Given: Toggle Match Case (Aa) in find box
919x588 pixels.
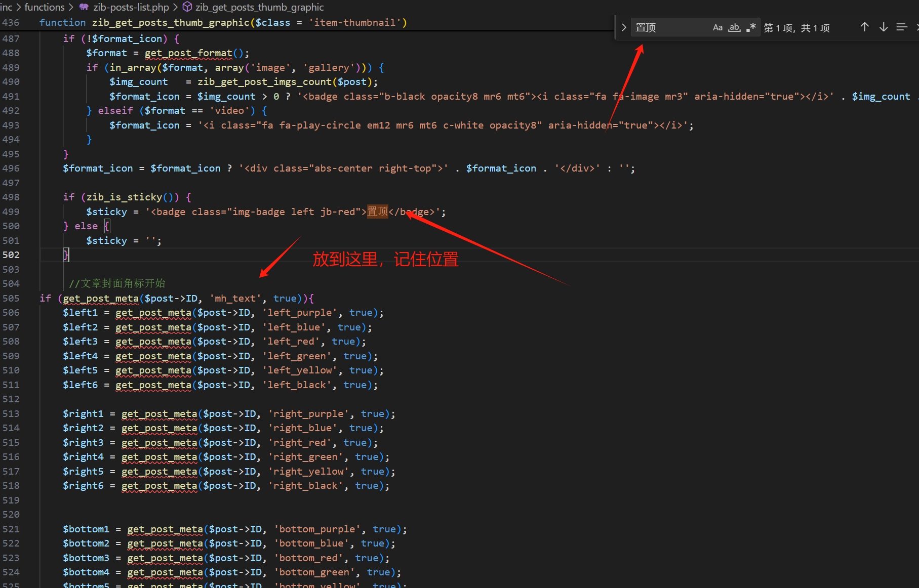Looking at the screenshot, I should click(717, 27).
